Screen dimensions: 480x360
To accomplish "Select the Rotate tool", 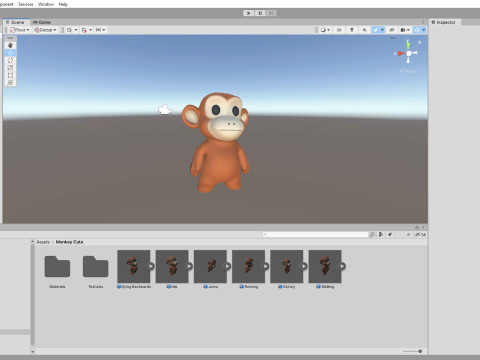I will (x=10, y=60).
